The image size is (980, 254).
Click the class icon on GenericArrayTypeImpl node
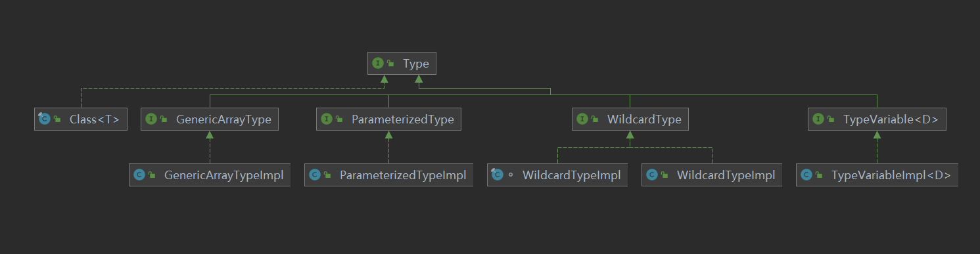[x=139, y=175]
